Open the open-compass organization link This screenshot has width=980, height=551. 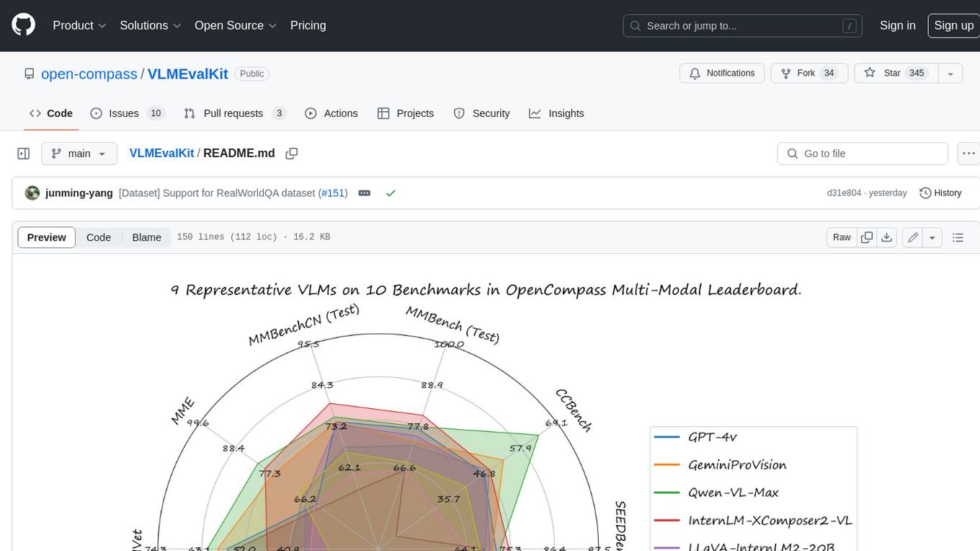(89, 74)
